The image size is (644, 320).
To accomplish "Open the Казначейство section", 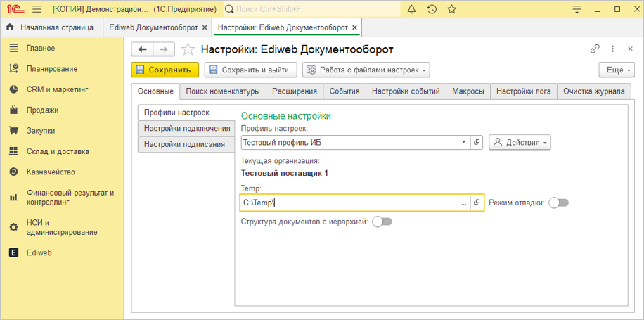I will (50, 172).
